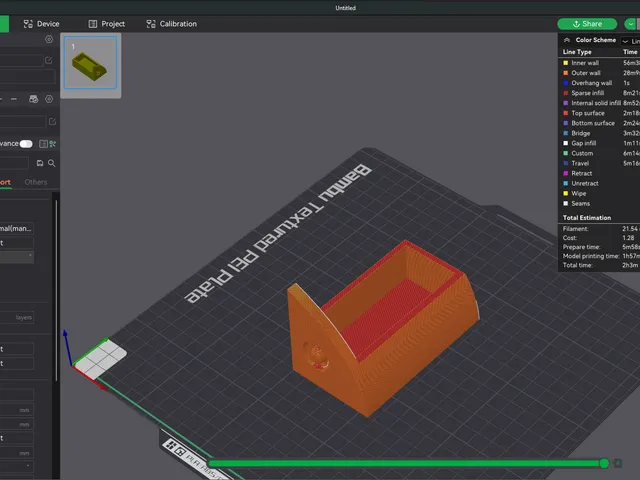Open the Device tab
Image resolution: width=640 pixels, height=480 pixels.
tap(41, 24)
